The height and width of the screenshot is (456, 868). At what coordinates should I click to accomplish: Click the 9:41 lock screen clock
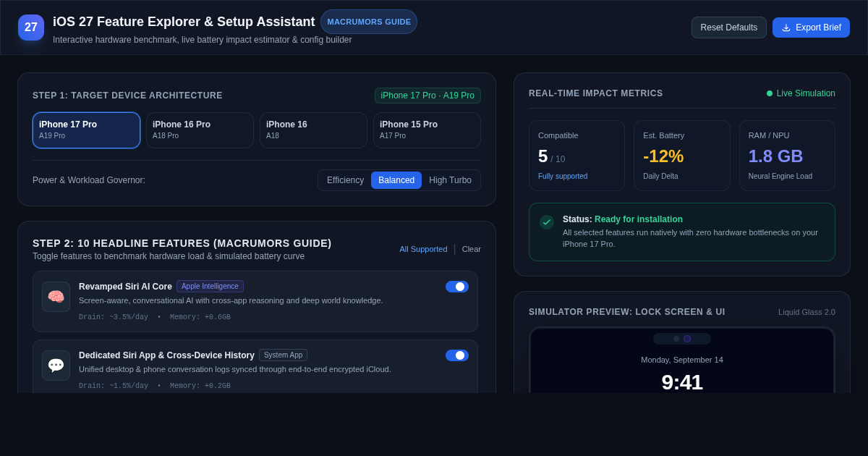(682, 382)
